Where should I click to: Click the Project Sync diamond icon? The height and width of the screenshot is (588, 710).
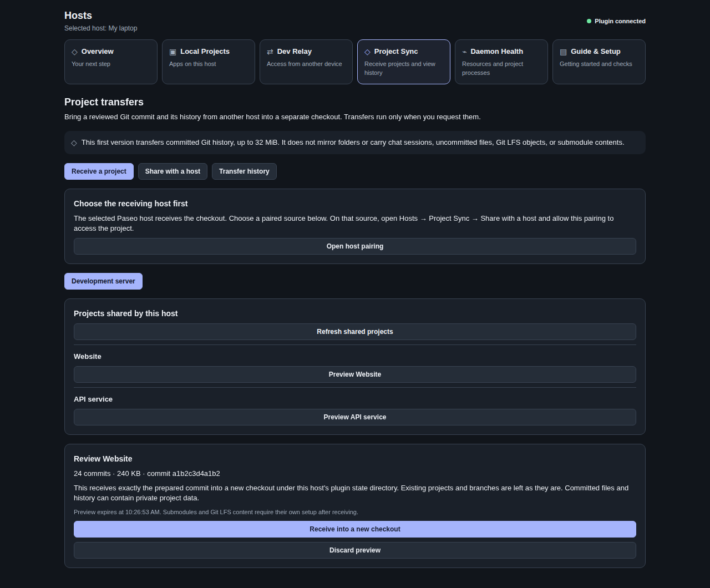pos(367,52)
